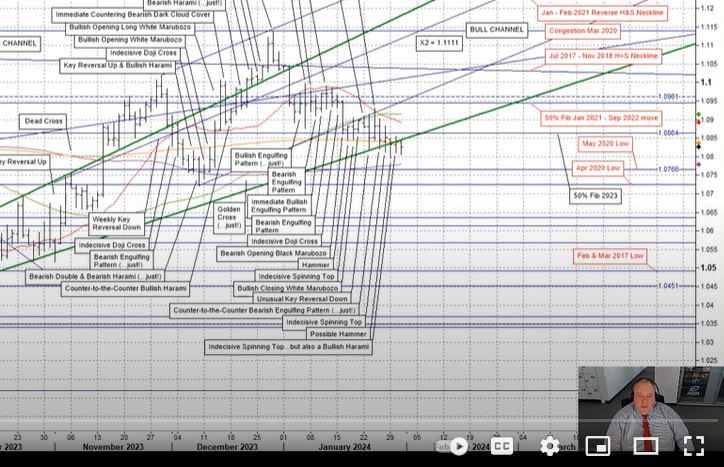
Task: Select the '50% Fib 2023' label
Action: 595,196
